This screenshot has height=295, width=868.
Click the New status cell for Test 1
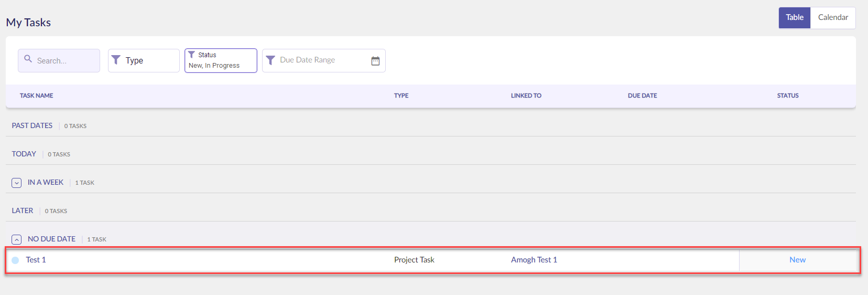(798, 260)
